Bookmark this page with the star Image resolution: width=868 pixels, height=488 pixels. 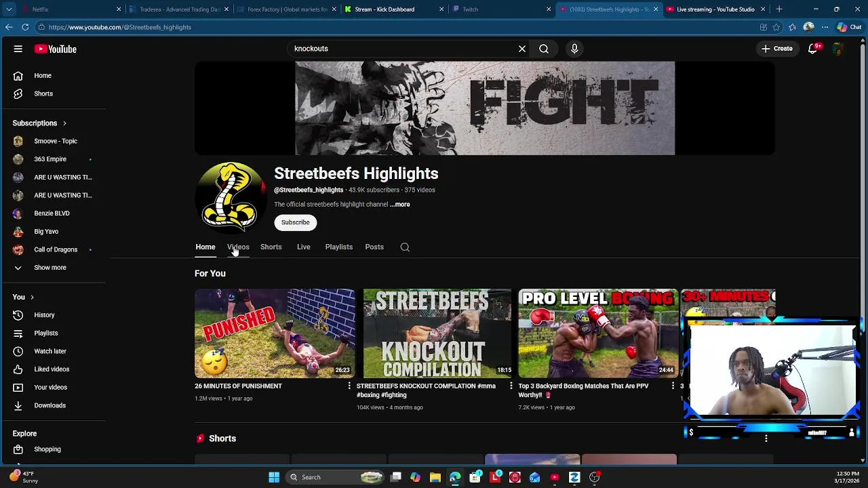776,27
